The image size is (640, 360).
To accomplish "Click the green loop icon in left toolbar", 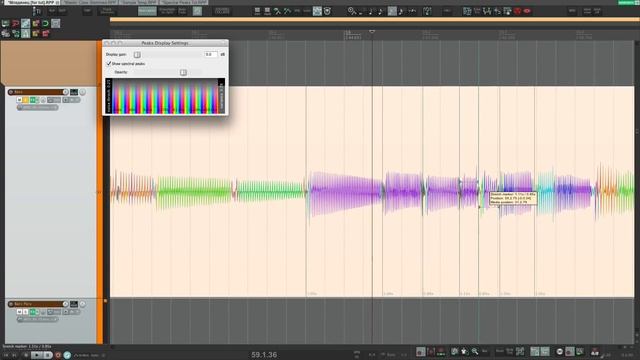I will pyautogui.click(x=45, y=23).
